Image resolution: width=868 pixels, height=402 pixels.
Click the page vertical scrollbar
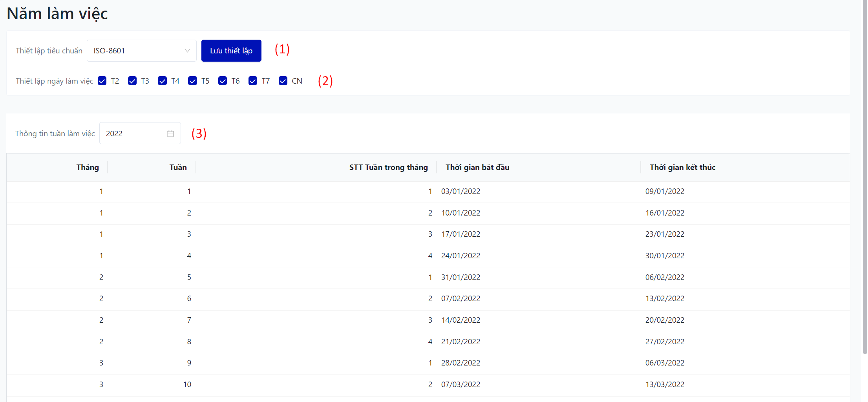pos(864,177)
